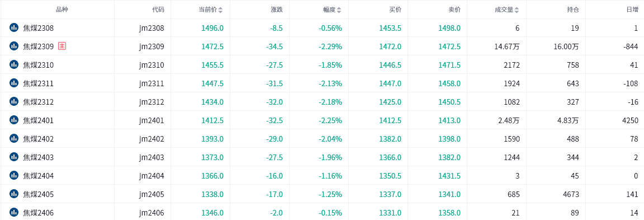644x220 pixels.
Task: Sort by 成交量 column arrows
Action: click(517, 10)
